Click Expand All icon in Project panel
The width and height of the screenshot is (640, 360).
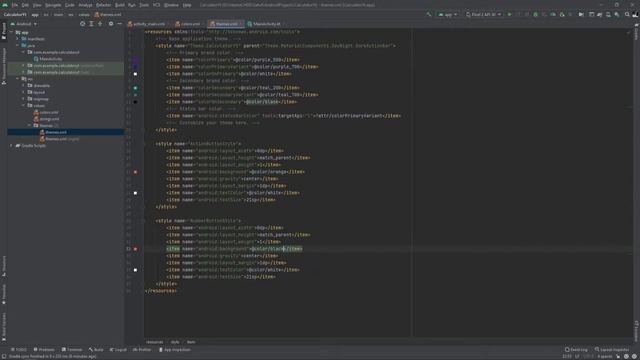click(x=91, y=24)
